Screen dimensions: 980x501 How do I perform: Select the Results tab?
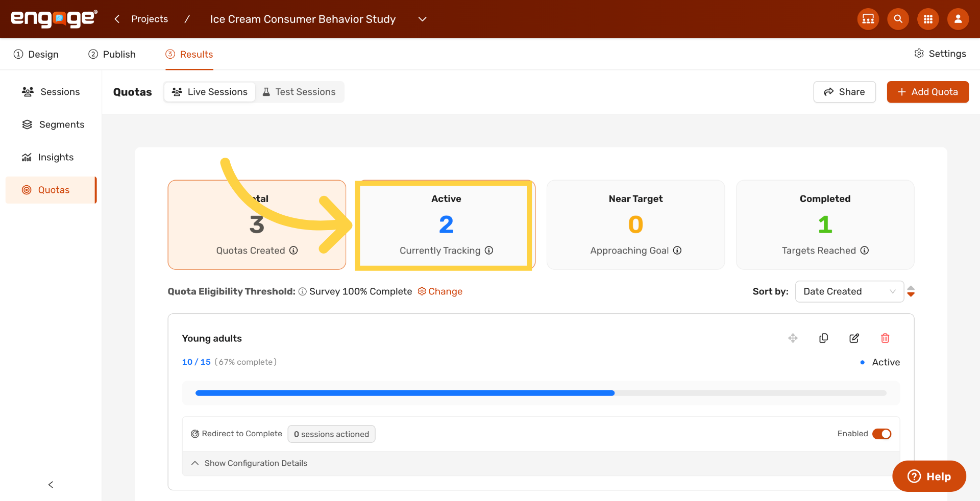tap(189, 54)
